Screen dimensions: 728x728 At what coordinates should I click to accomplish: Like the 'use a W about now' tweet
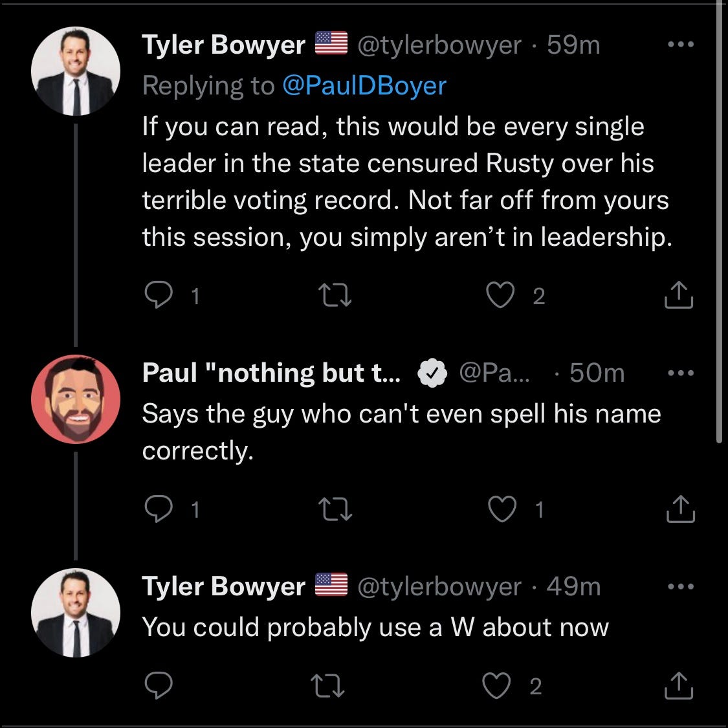click(x=497, y=686)
